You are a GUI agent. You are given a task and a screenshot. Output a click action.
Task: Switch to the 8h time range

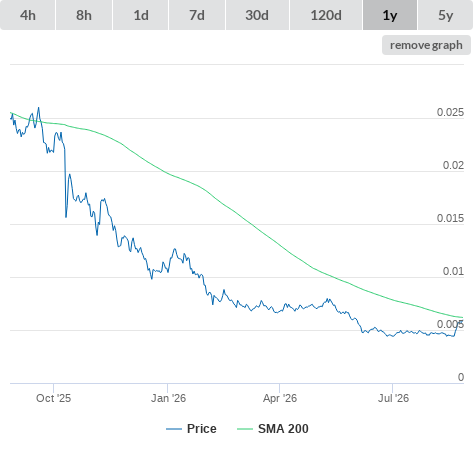[x=84, y=15]
